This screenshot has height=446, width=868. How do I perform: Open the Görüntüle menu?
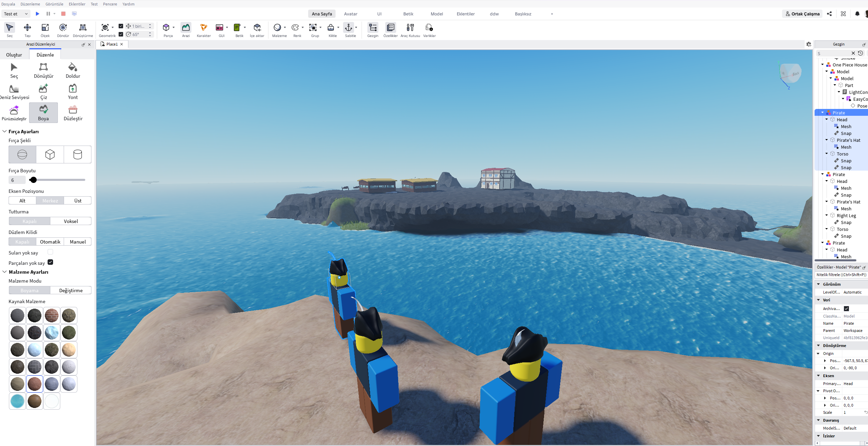coord(54,4)
